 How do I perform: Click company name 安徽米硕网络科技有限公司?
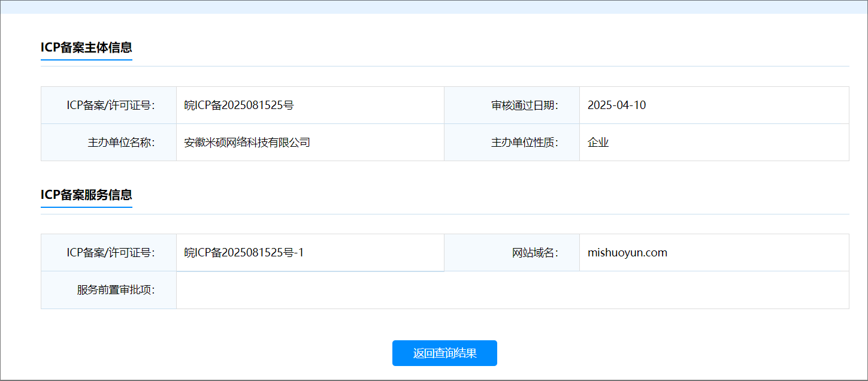tap(247, 143)
